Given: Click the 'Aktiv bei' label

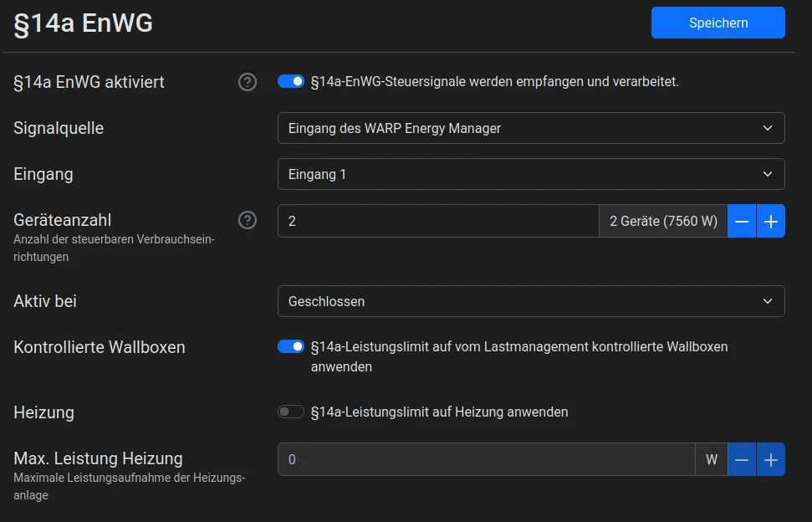Looking at the screenshot, I should click(45, 301).
